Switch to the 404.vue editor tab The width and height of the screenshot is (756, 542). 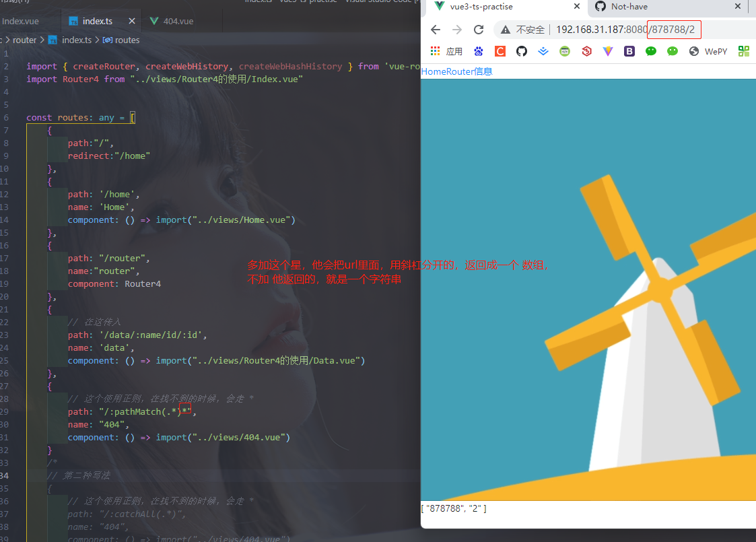tap(172, 22)
